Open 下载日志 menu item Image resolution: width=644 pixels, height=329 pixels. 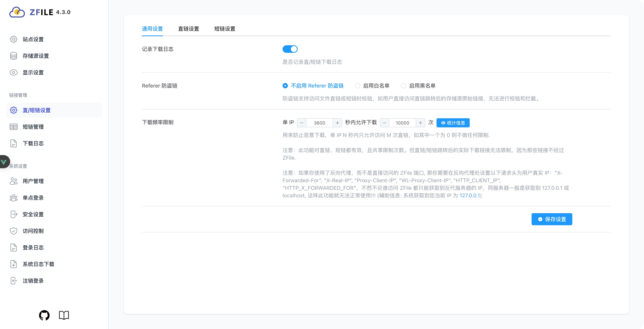coord(54,143)
